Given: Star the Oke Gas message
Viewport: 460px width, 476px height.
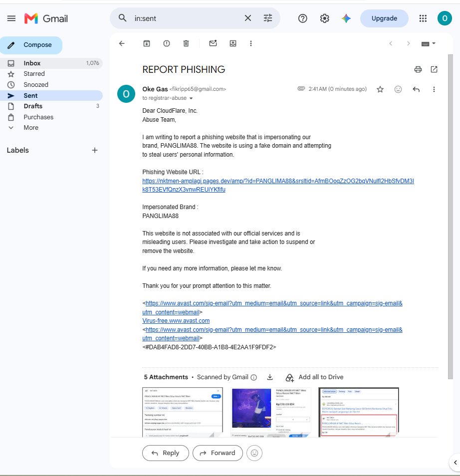Looking at the screenshot, I should point(380,89).
